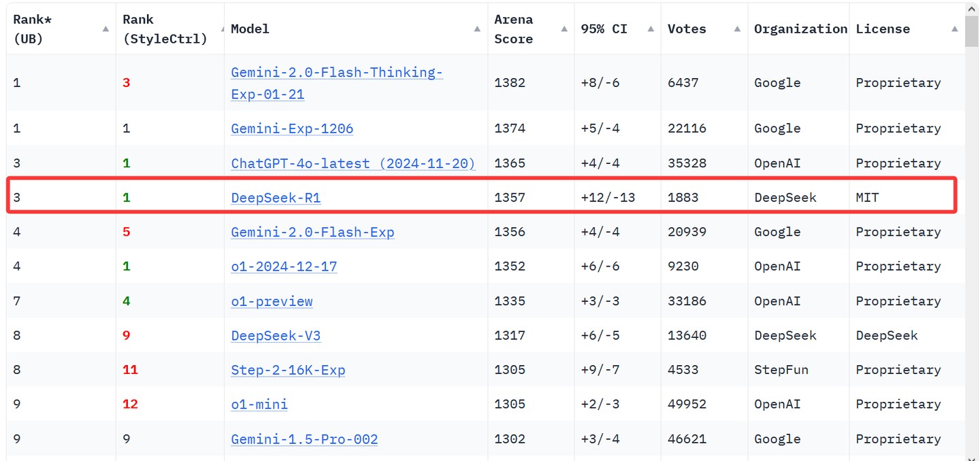Select the +2/-3 confidence interval cell
The image size is (980, 461).
600,405
